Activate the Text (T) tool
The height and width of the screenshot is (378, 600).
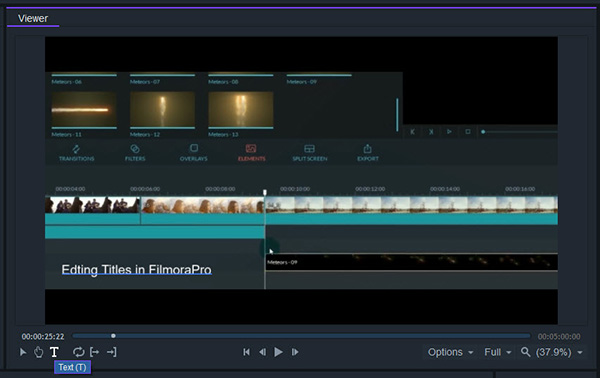[54, 352]
